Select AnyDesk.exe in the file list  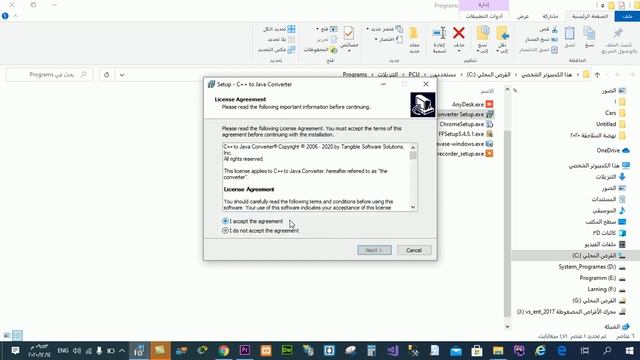pos(472,104)
